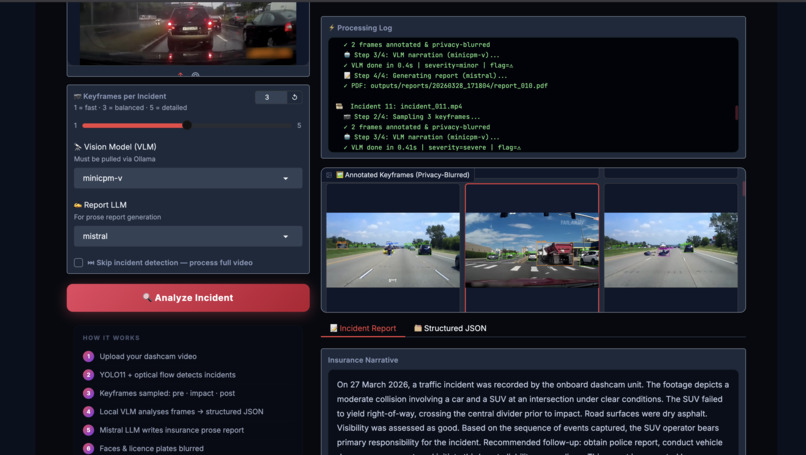Click the dashcam video preview
Screen dimensions: 806x455
[188, 33]
